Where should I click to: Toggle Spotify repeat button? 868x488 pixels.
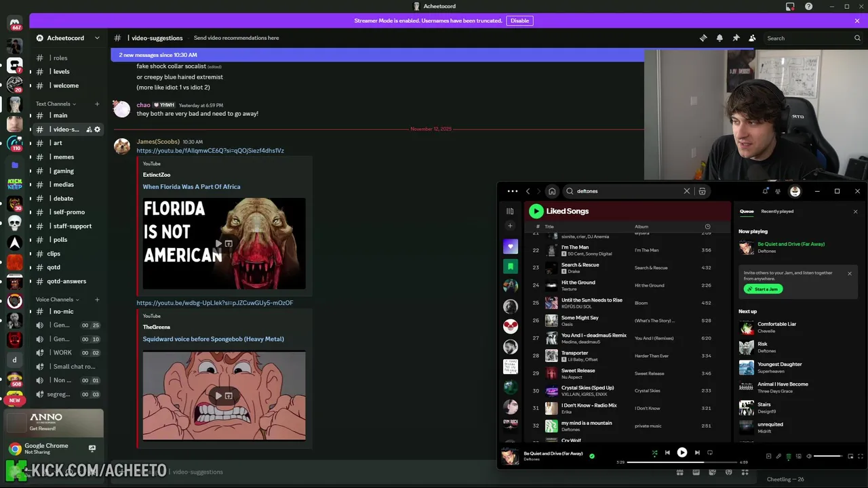pos(710,453)
